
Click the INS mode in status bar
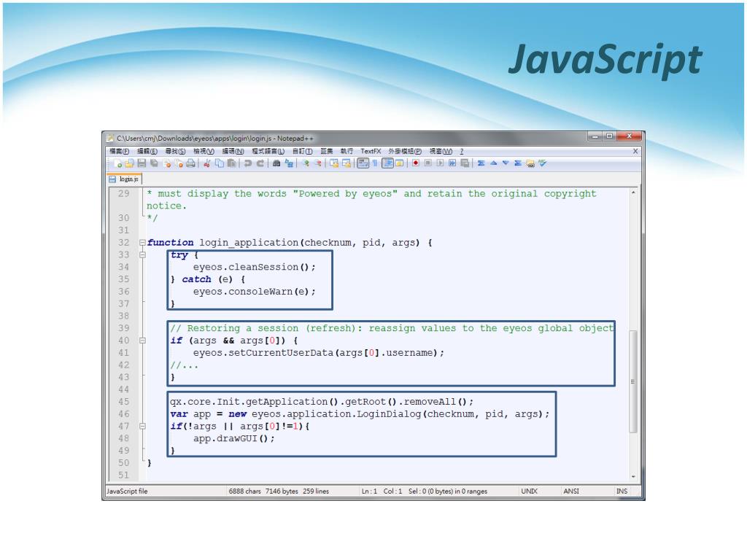point(622,491)
